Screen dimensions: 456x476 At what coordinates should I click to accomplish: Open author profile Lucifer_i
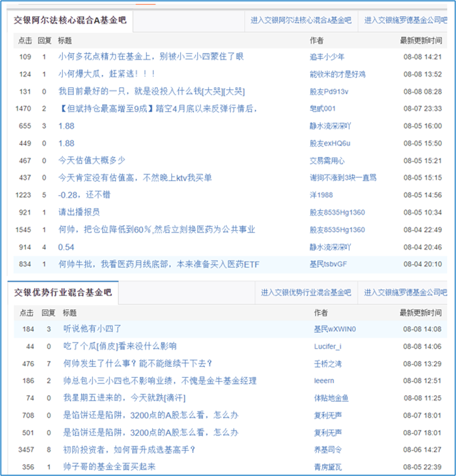point(328,346)
